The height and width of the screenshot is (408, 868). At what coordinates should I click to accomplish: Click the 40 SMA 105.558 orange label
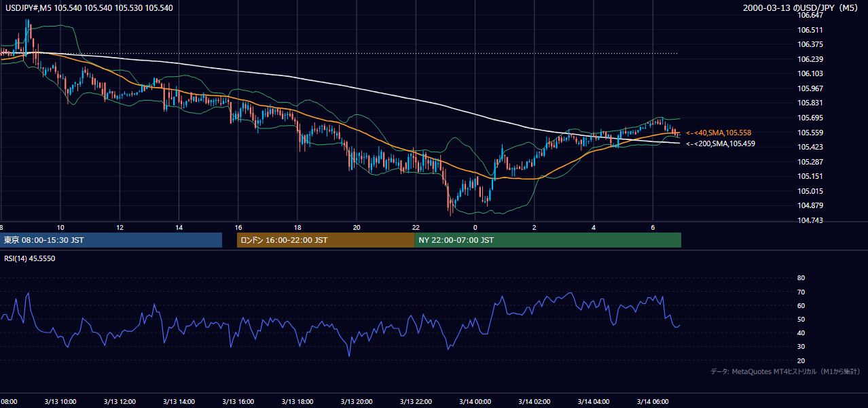click(x=719, y=133)
